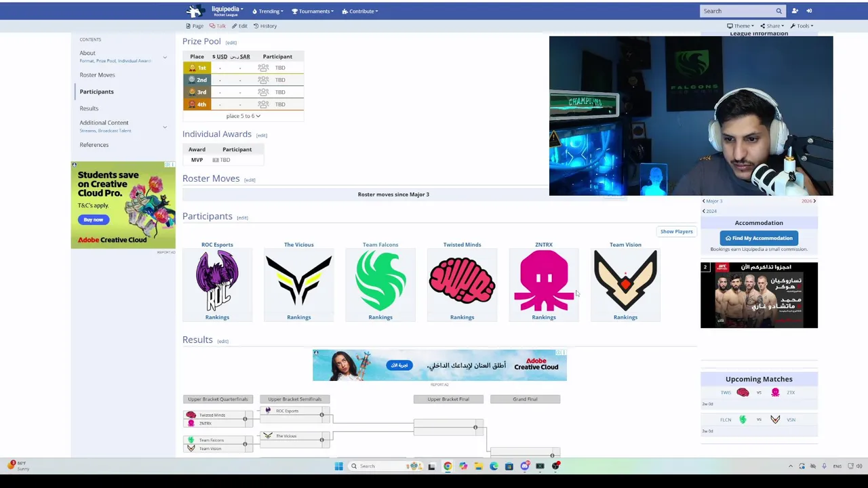Click Team Vision icon in Upcoming Matches
868x488 pixels.
[775, 420]
